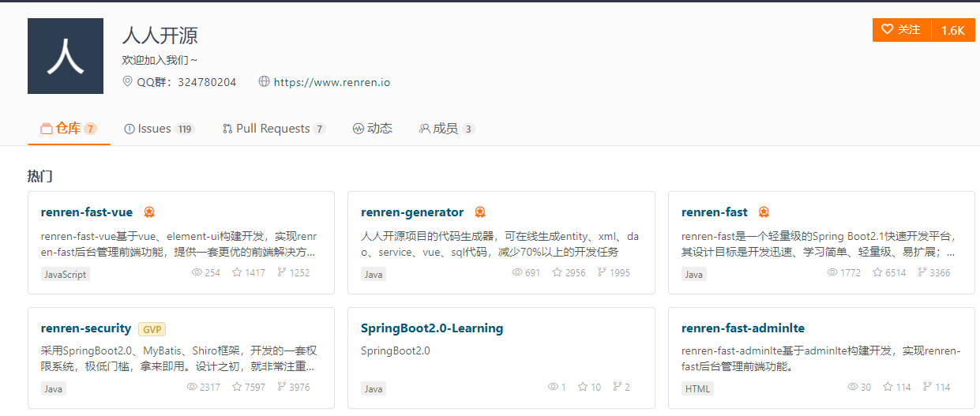Click the QQ群：324780204 text
Image resolution: width=980 pixels, height=416 pixels.
186,82
